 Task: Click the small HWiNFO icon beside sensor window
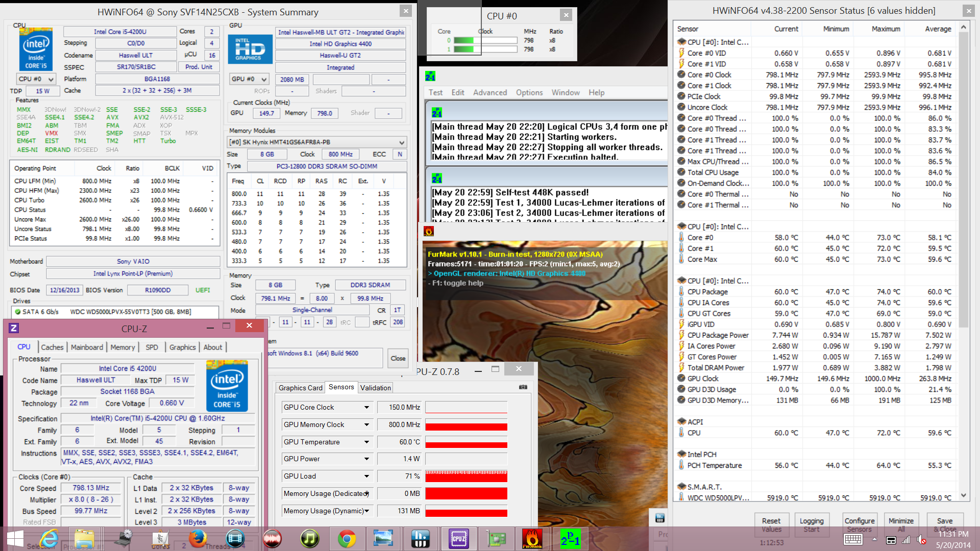[x=660, y=518]
